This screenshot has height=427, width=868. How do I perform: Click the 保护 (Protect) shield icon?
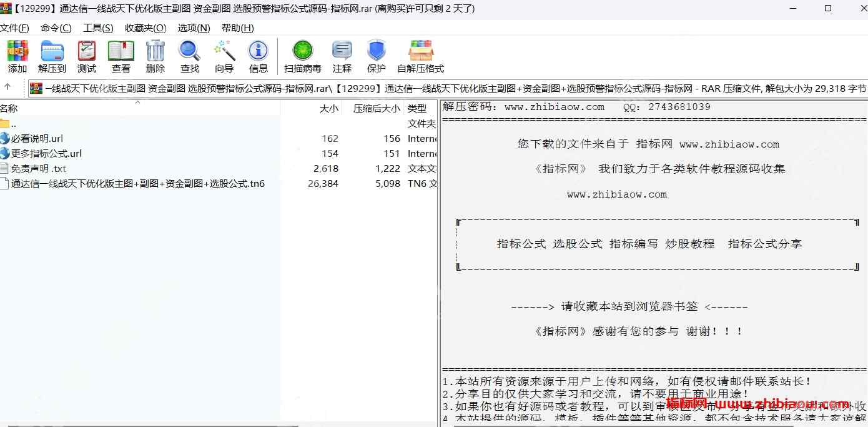(377, 56)
